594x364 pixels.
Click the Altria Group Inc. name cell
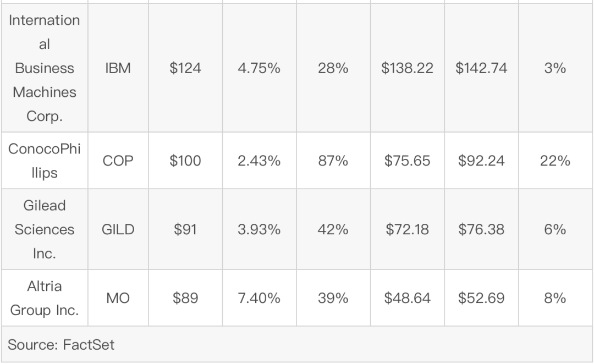pyautogui.click(x=45, y=298)
